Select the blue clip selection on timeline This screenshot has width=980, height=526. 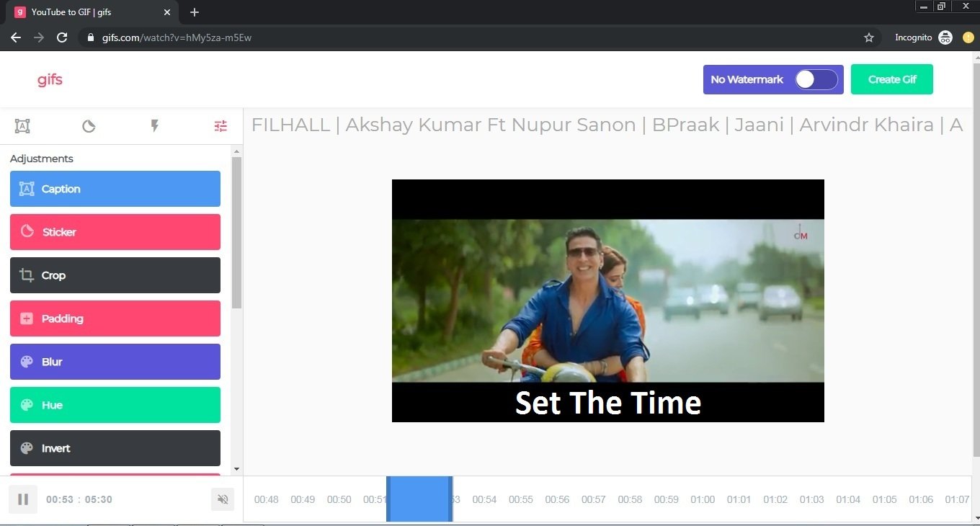[x=419, y=499]
